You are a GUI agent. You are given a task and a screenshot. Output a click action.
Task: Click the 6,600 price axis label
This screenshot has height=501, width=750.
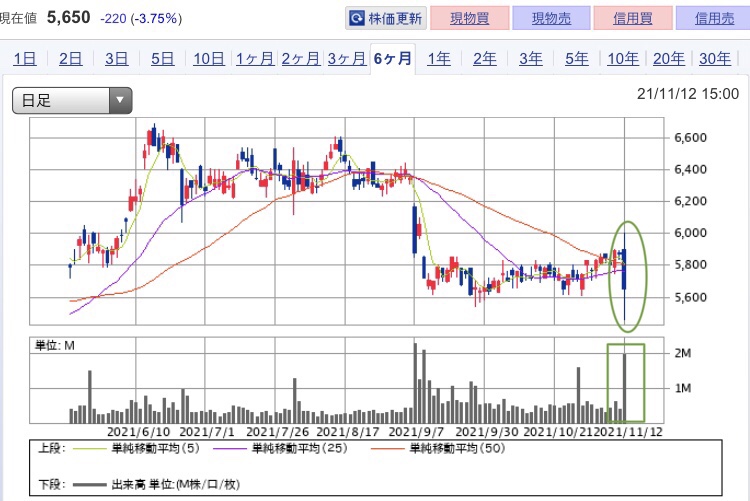(690, 138)
